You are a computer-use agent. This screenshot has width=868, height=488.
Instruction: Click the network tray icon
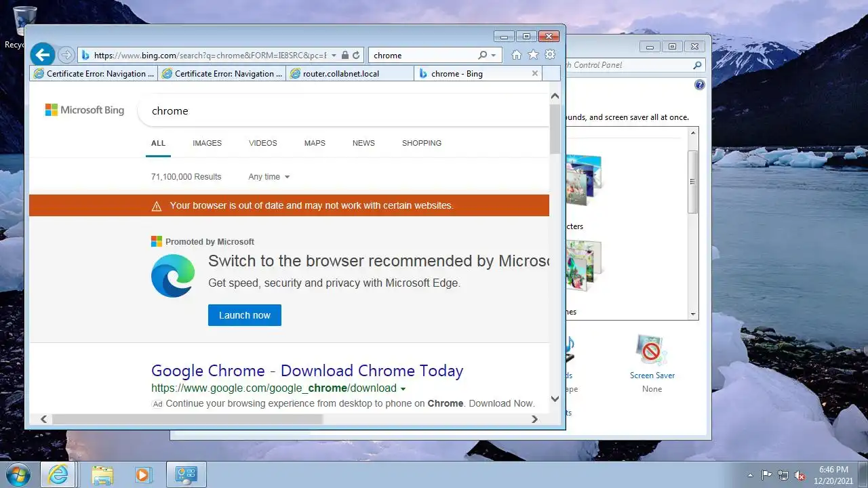(783, 475)
